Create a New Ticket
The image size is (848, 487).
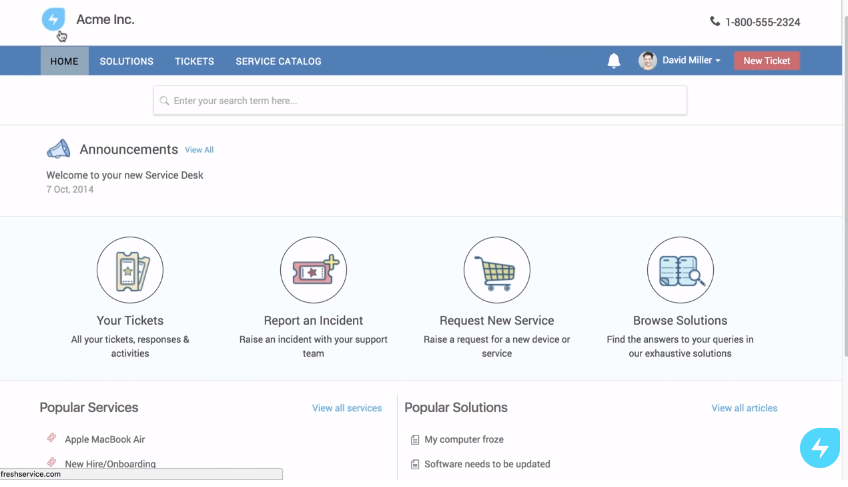(766, 61)
